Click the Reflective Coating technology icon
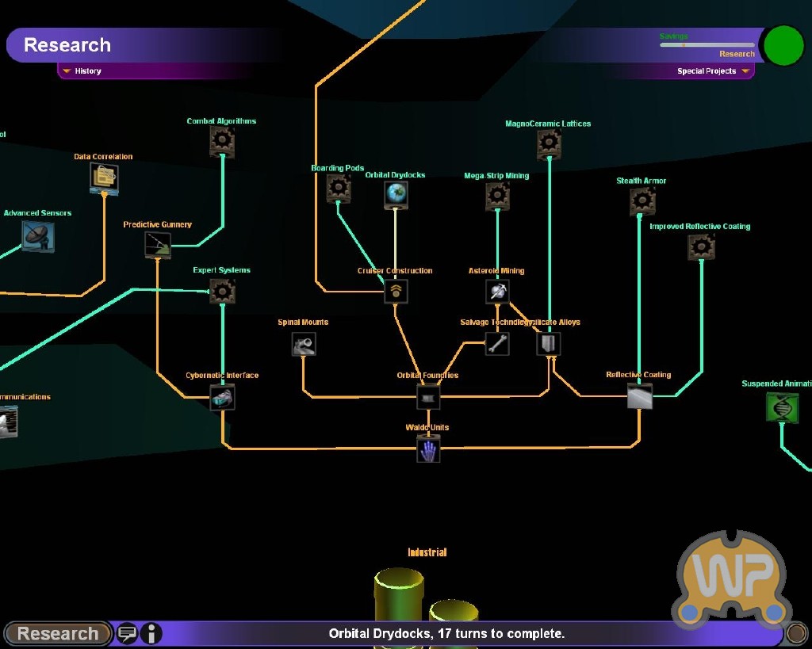Screen dimensions: 812x649 (639, 396)
